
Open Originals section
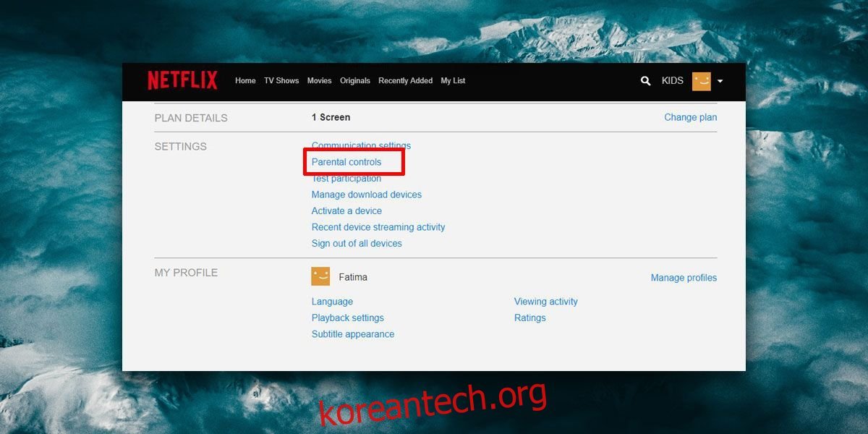coord(355,81)
